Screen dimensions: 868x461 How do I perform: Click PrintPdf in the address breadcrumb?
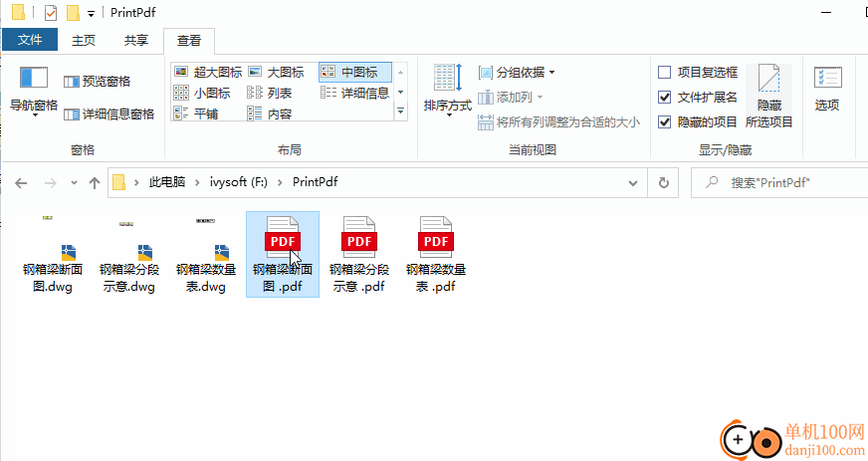pyautogui.click(x=315, y=182)
